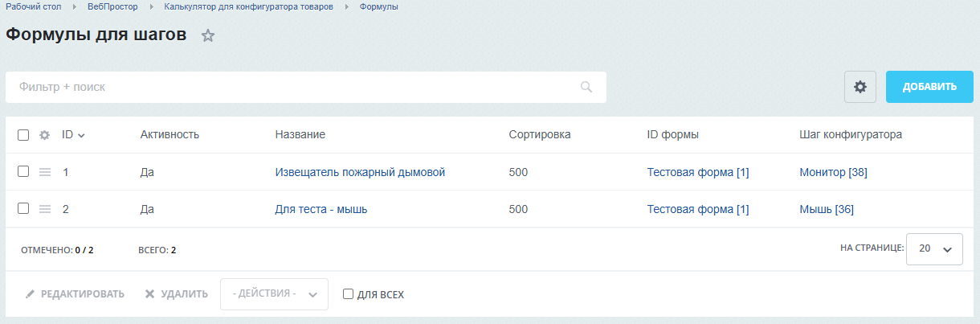The image size is (980, 324).
Task: Open the Монитор [38] configurator step
Action: click(834, 172)
